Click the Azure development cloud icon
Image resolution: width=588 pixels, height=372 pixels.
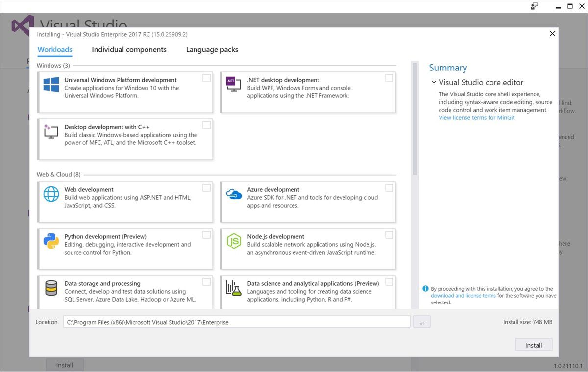tap(234, 194)
